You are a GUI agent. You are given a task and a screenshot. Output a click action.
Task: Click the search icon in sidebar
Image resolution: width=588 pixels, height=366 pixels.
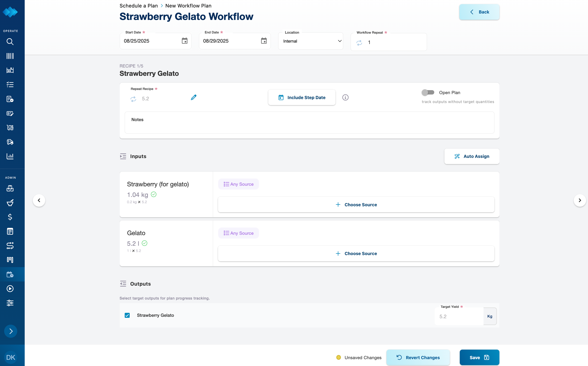(10, 42)
